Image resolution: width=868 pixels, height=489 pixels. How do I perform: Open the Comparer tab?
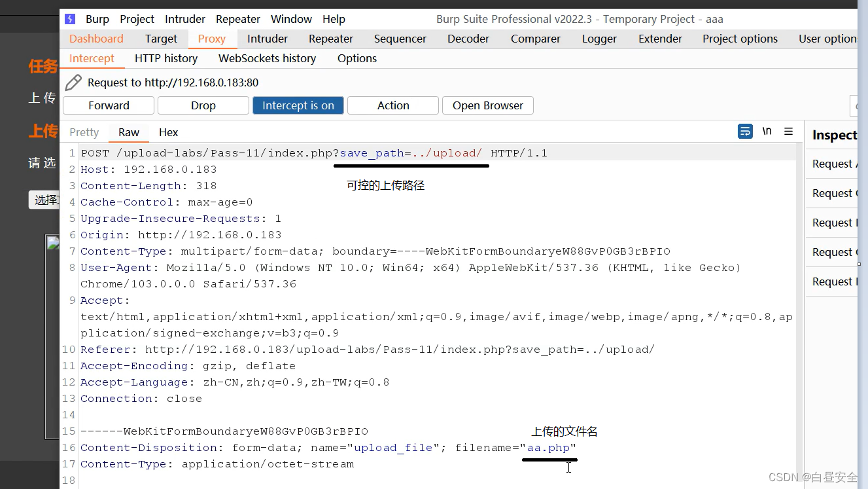click(x=536, y=39)
